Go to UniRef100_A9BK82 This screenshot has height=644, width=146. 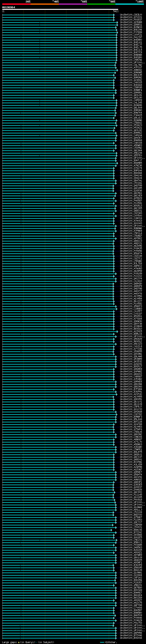131,70
